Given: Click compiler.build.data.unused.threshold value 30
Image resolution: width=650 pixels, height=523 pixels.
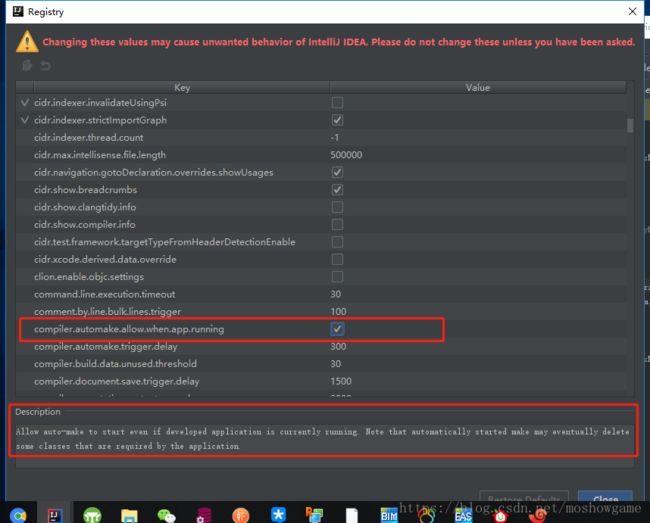Looking at the screenshot, I should tap(336, 363).
